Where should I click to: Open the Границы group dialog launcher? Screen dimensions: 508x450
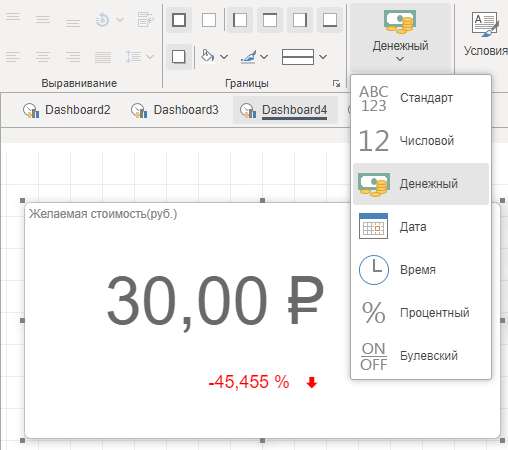336,83
